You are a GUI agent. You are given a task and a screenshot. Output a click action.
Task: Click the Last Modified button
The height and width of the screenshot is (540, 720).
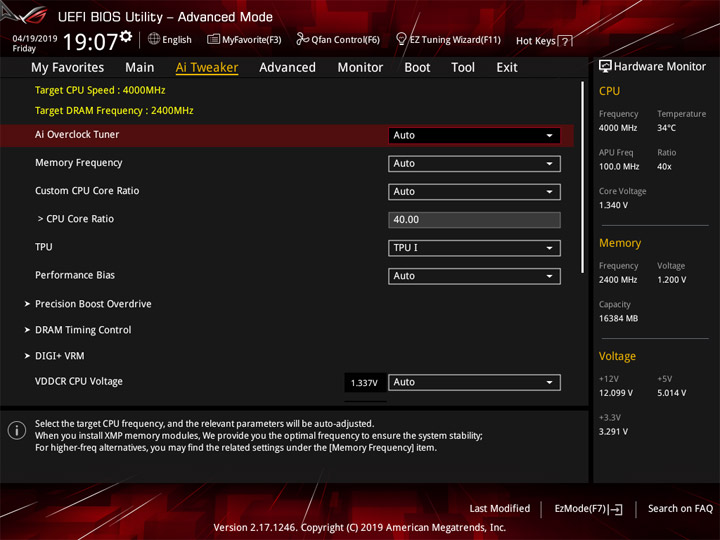click(x=500, y=509)
